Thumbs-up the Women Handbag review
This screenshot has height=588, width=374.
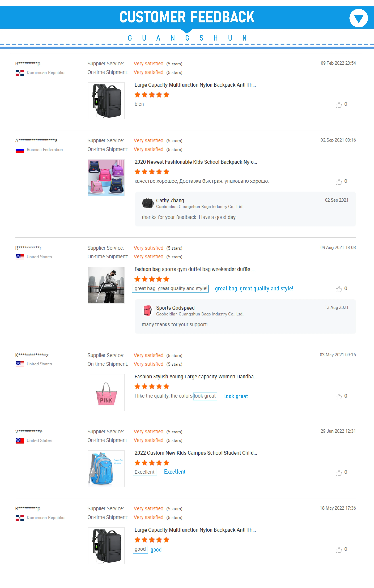[339, 396]
